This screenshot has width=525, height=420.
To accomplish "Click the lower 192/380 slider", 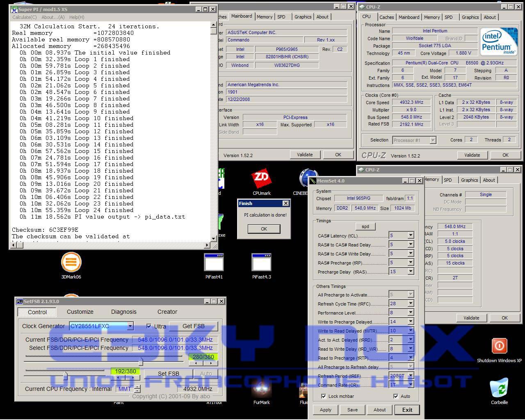I will tap(65, 376).
